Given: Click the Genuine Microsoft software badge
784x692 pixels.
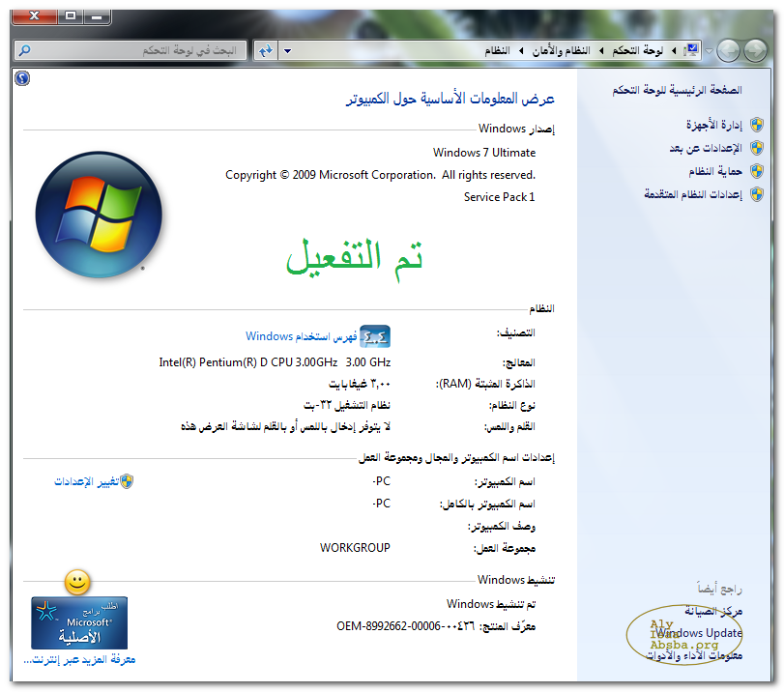Looking at the screenshot, I should (79, 622).
